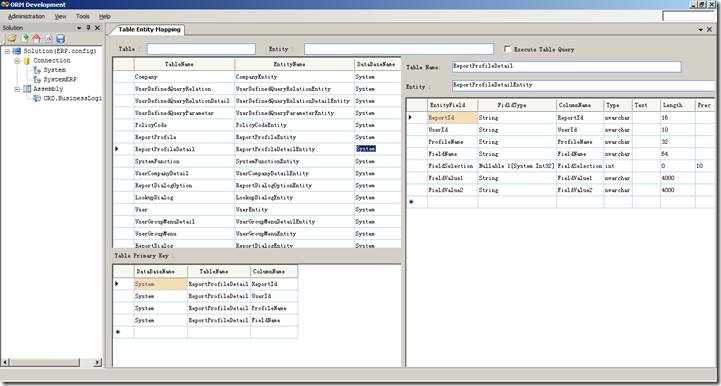The width and height of the screenshot is (721, 386).
Task: Close the Solution panel with its X
Action: point(97,28)
